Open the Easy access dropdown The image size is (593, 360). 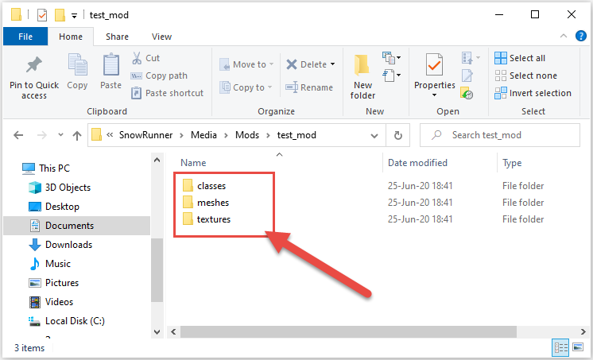tap(391, 75)
